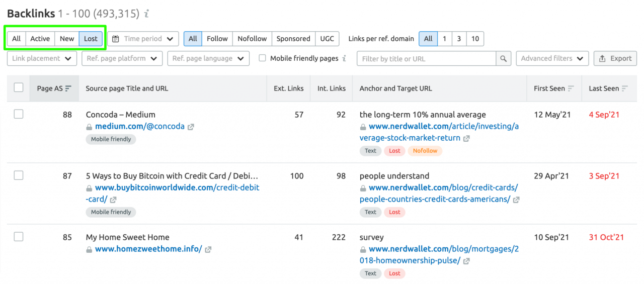This screenshot has width=644, height=284.
Task: Set Links per ref. domain to All
Action: tap(428, 39)
